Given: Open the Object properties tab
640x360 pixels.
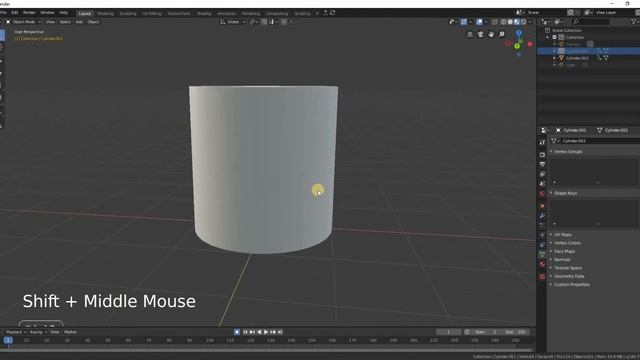Looking at the screenshot, I should pyautogui.click(x=542, y=206).
